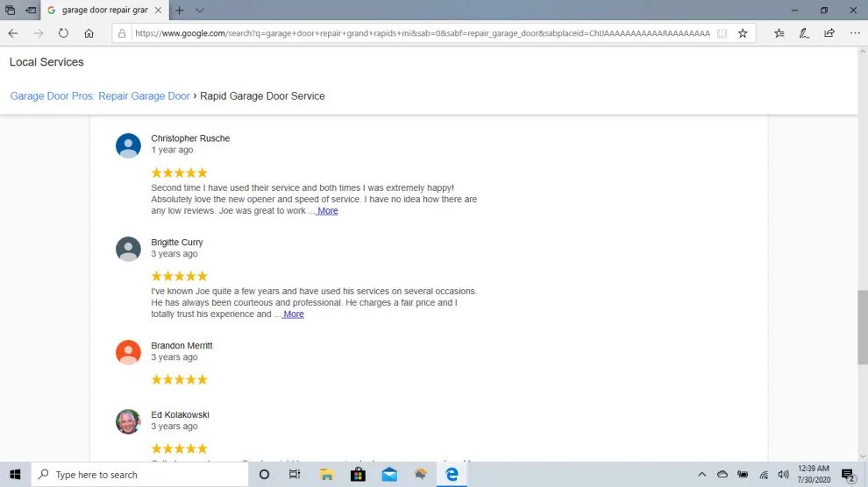Show hidden tray icons chevron
The width and height of the screenshot is (868, 487).
coord(702,474)
